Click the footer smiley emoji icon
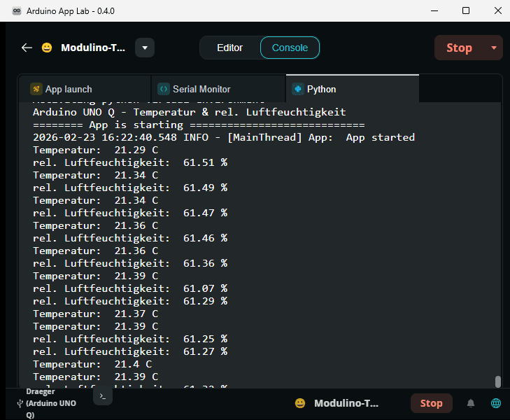 pyautogui.click(x=300, y=403)
